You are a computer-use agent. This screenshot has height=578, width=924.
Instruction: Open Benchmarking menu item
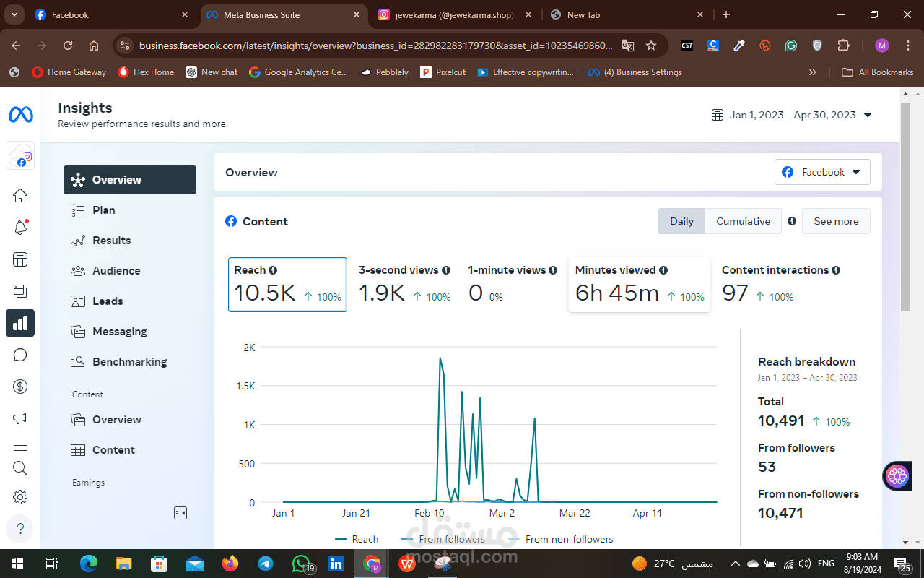coord(130,362)
